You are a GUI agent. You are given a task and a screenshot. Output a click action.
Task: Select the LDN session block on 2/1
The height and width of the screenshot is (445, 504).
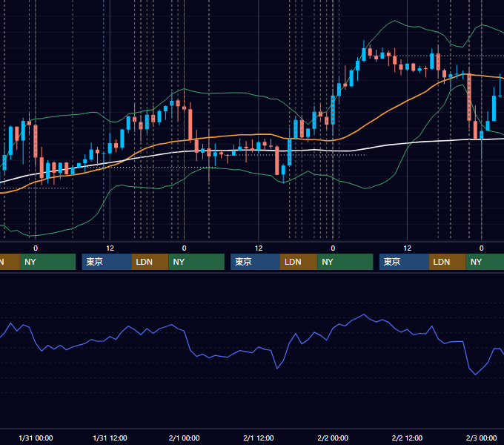point(299,262)
